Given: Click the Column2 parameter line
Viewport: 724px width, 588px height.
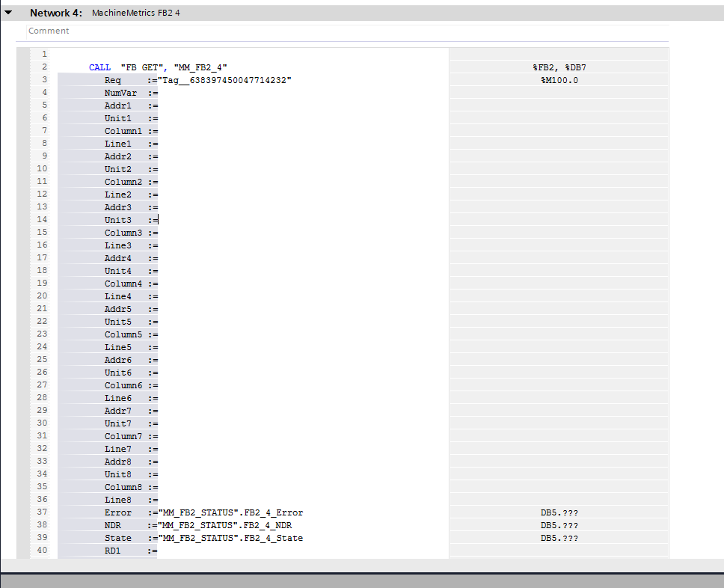Looking at the screenshot, I should coord(123,182).
